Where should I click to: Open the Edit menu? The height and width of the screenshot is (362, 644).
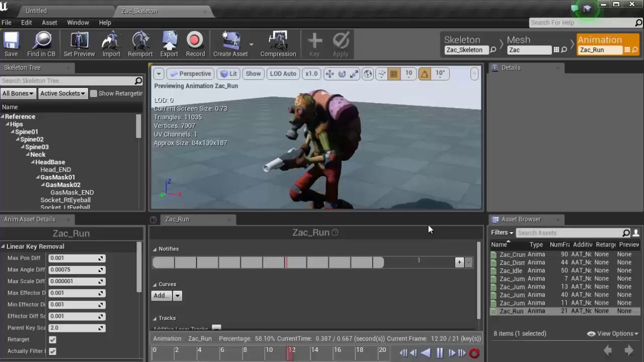[26, 23]
